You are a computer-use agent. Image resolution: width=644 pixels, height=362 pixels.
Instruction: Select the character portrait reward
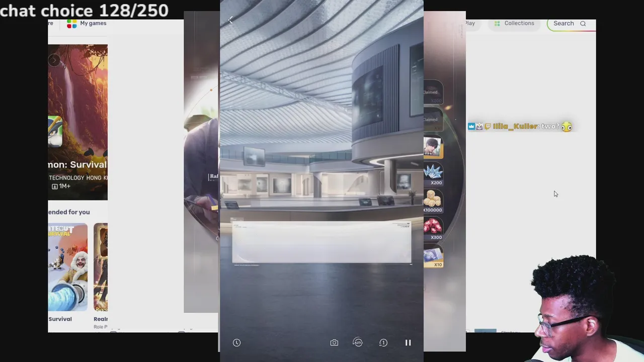pos(433,148)
